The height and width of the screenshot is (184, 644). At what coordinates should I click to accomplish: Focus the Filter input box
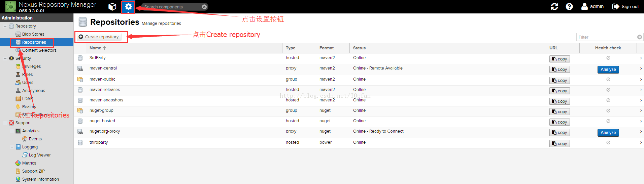[607, 37]
